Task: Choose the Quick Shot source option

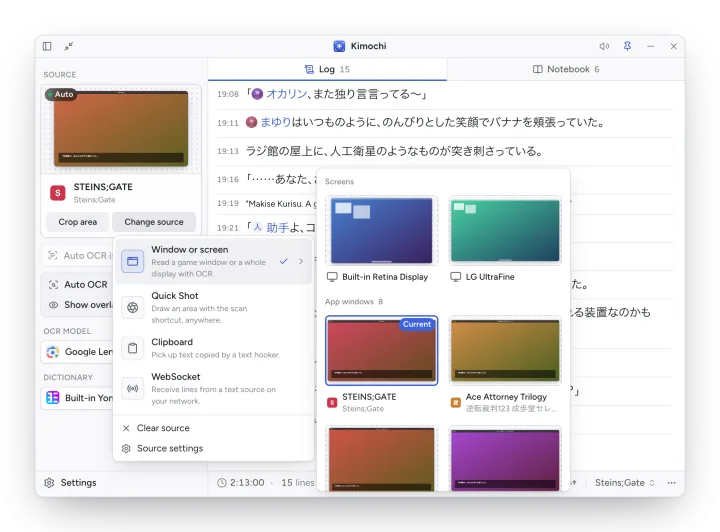Action: pos(214,307)
